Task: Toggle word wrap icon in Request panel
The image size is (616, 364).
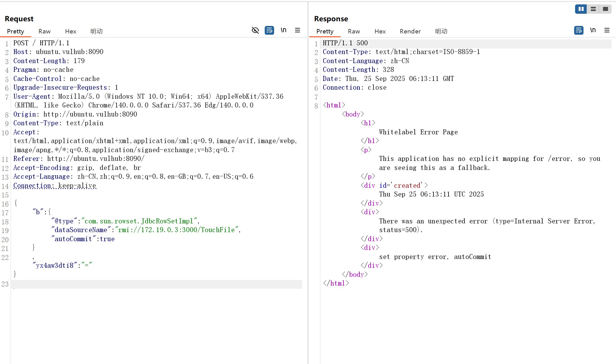Action: pyautogui.click(x=269, y=30)
